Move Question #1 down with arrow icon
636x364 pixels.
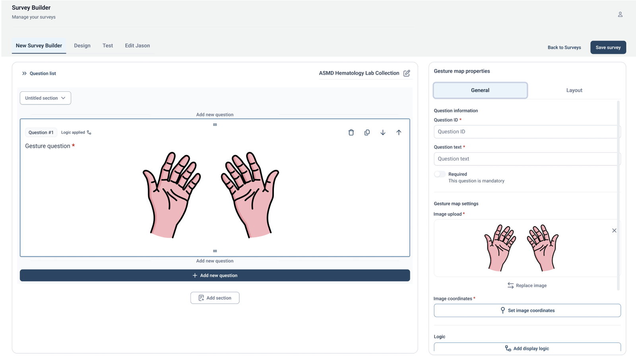coord(383,132)
